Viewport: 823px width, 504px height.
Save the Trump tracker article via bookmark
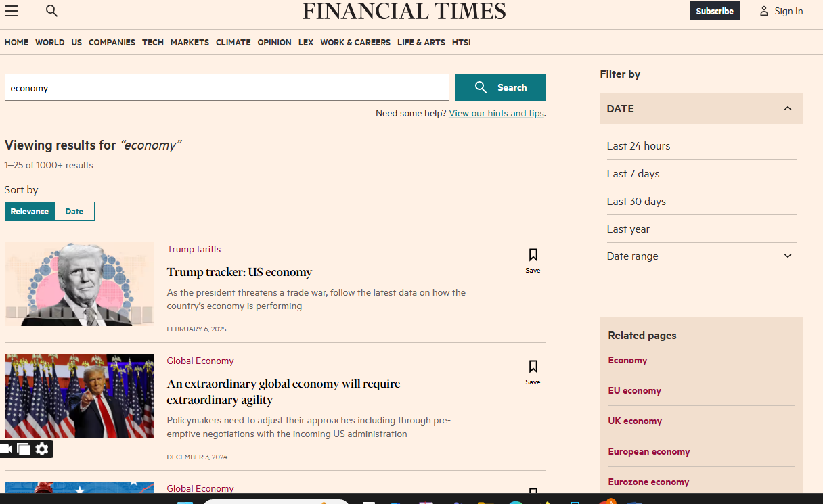533,260
